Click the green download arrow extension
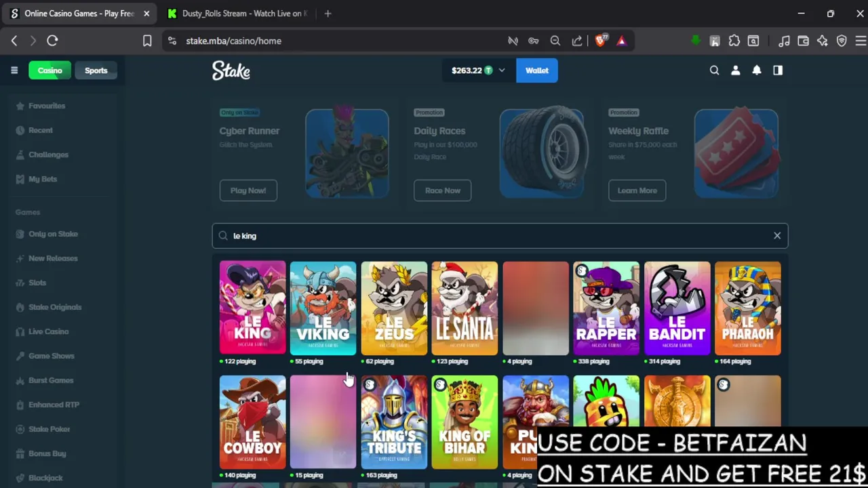 (695, 41)
